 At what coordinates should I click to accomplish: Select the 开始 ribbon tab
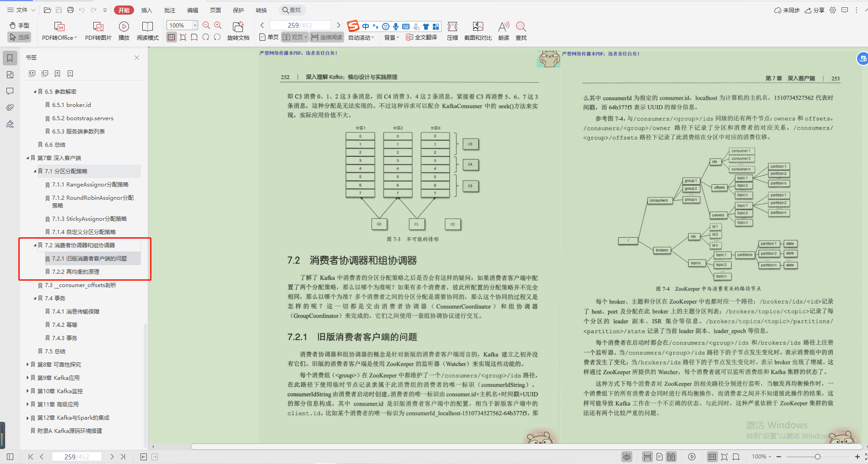pos(124,10)
